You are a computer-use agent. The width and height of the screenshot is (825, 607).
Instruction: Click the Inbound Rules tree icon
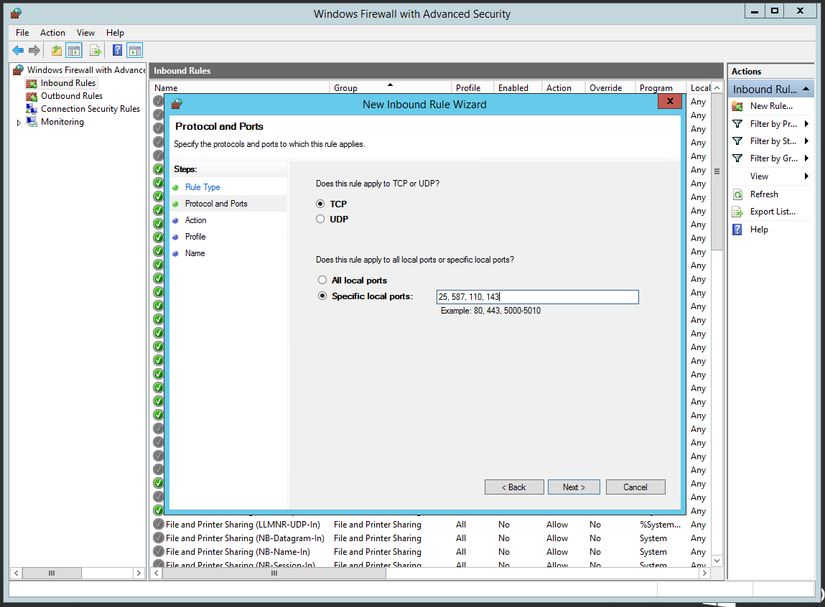(x=32, y=83)
